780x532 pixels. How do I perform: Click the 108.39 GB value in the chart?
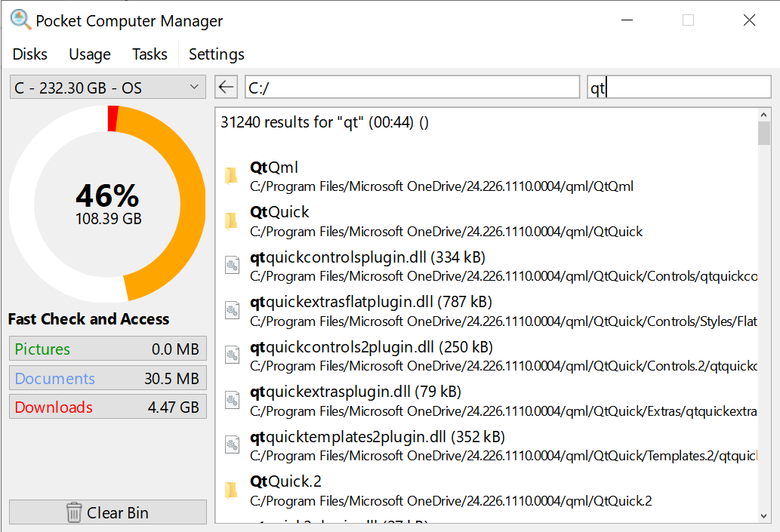coord(109,219)
